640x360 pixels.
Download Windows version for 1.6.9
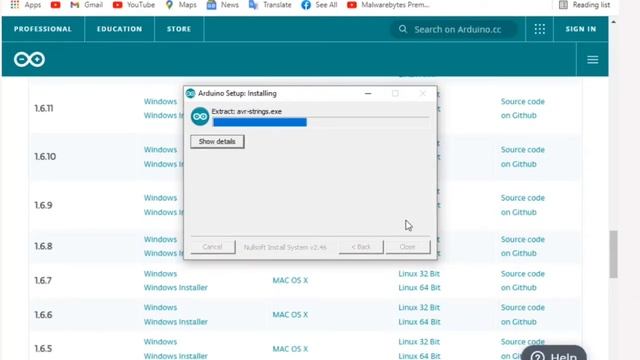click(x=160, y=198)
